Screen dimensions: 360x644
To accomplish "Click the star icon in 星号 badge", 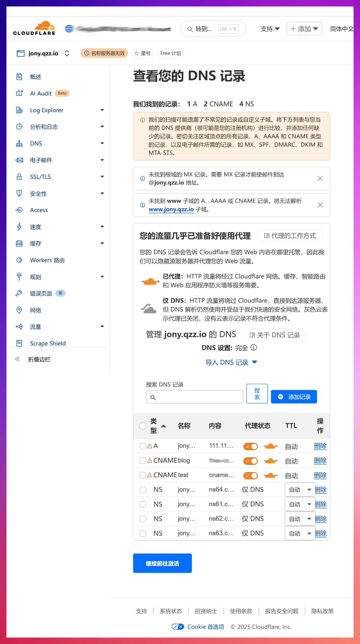I will 137,53.
